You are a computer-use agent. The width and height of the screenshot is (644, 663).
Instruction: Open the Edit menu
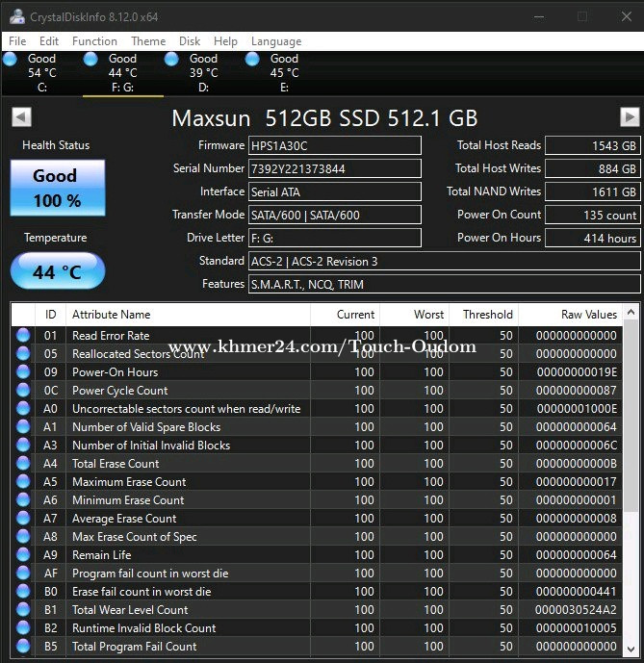coord(49,41)
